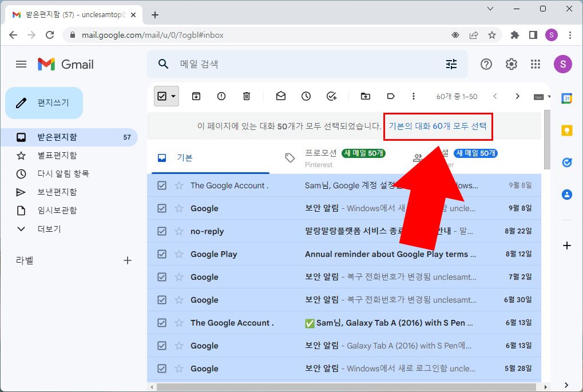
Task: Switch to the 기본 tab
Action: pos(211,158)
